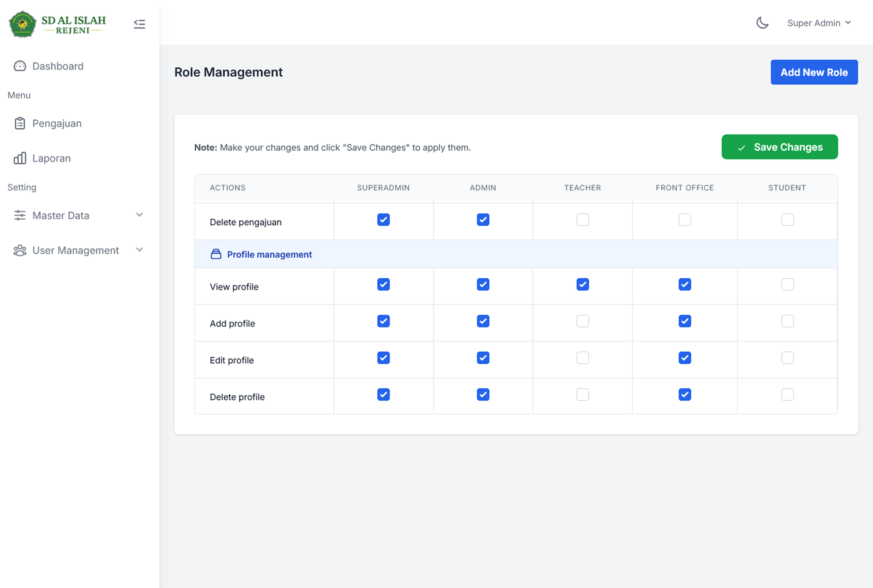Image resolution: width=873 pixels, height=588 pixels.
Task: Enable View profile for Student
Action: 788,285
